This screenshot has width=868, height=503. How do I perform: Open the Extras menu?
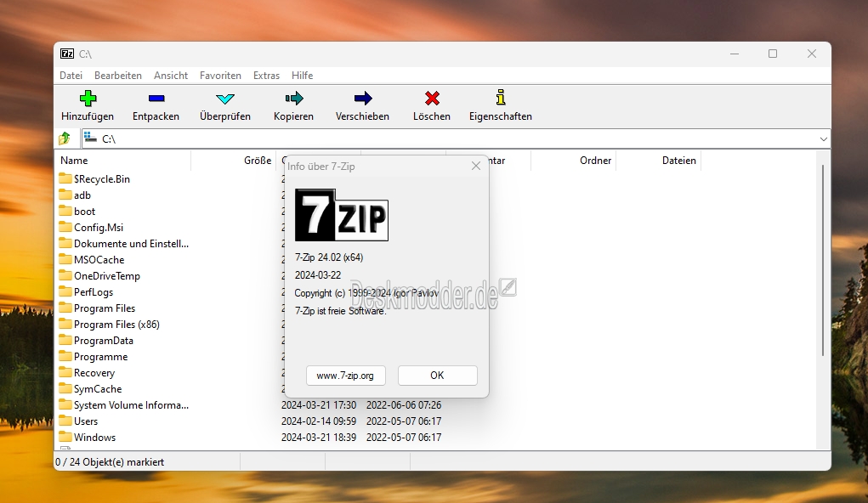point(266,76)
